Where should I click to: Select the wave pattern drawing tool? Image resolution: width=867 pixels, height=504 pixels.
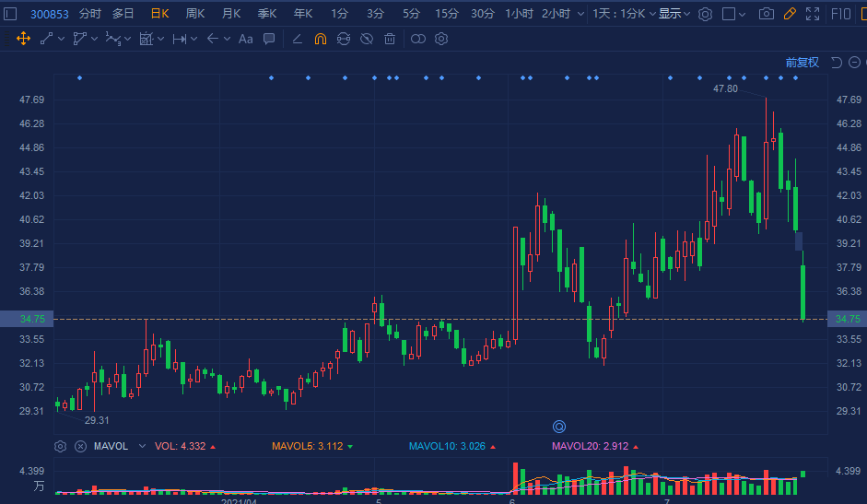112,39
